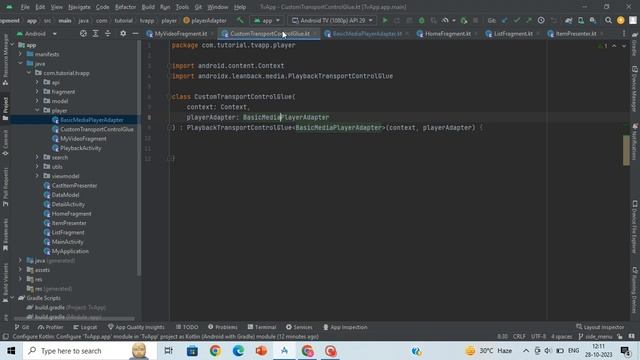Viewport: 640px width, 360px height.
Task: Click the Git commit checkmark icon
Action: [517, 20]
